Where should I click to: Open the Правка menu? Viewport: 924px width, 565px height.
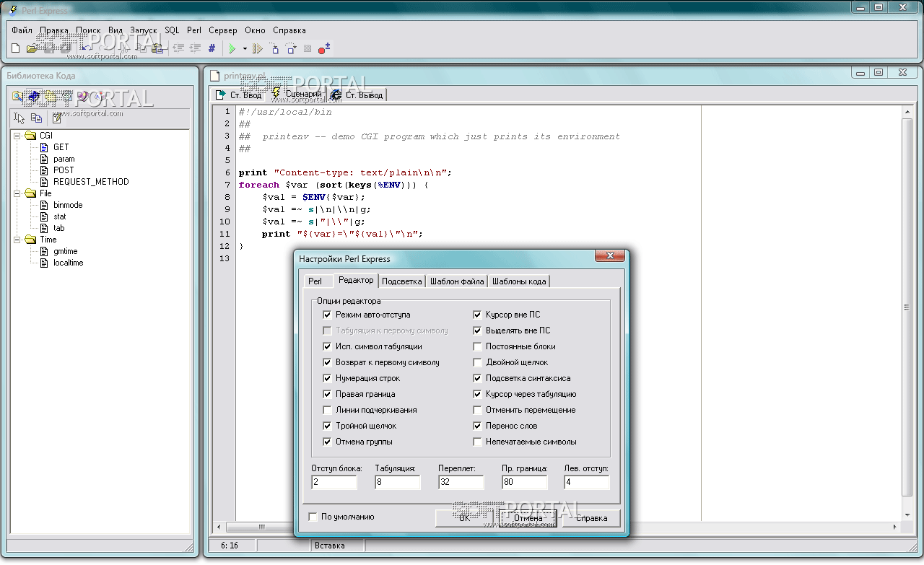pyautogui.click(x=54, y=30)
